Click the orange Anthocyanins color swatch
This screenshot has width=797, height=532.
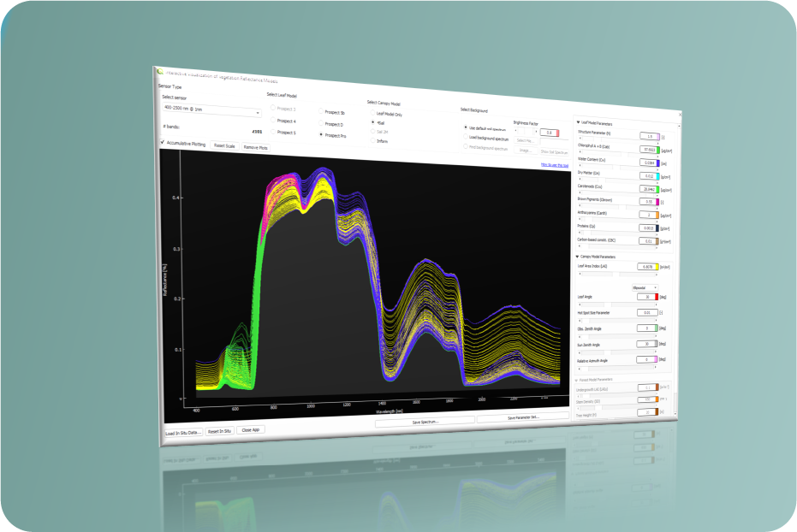pos(657,215)
